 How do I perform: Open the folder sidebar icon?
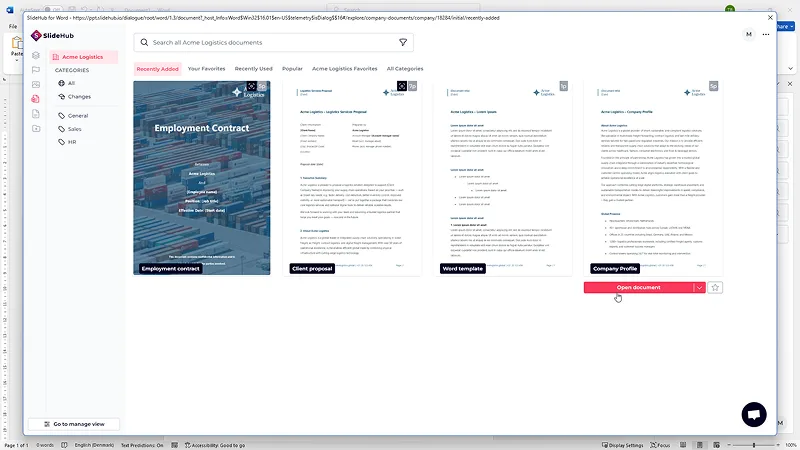36,129
